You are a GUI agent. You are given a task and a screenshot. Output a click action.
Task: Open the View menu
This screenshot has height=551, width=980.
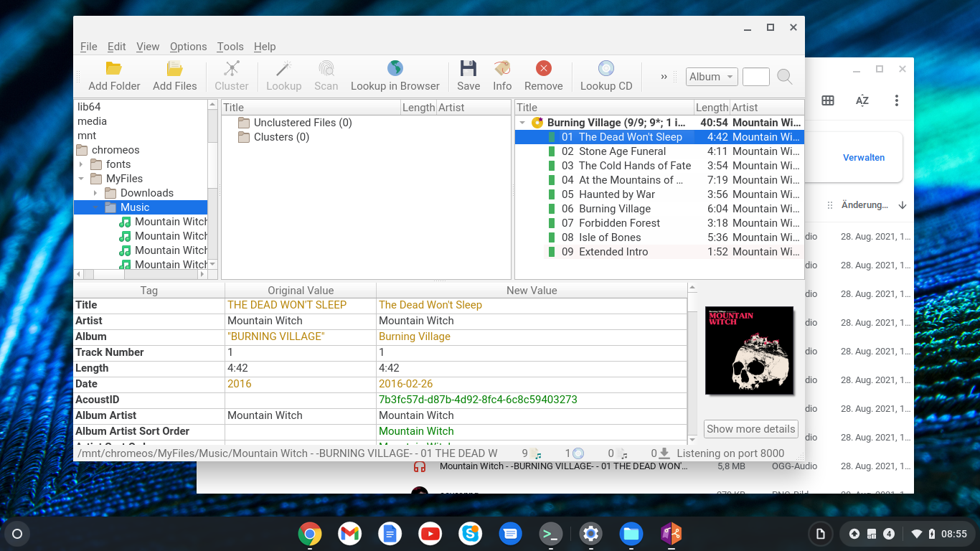click(148, 47)
